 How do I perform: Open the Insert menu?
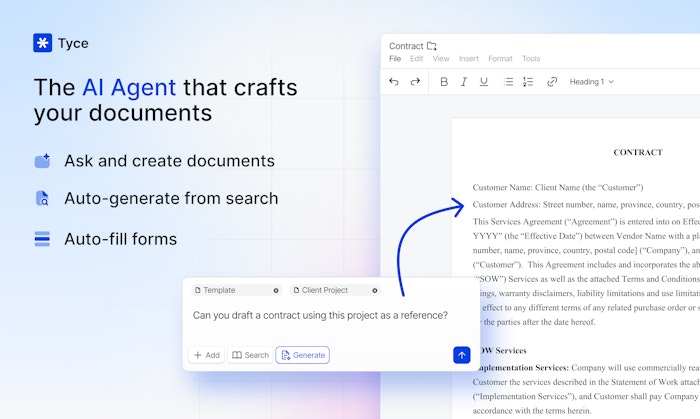[x=469, y=58]
